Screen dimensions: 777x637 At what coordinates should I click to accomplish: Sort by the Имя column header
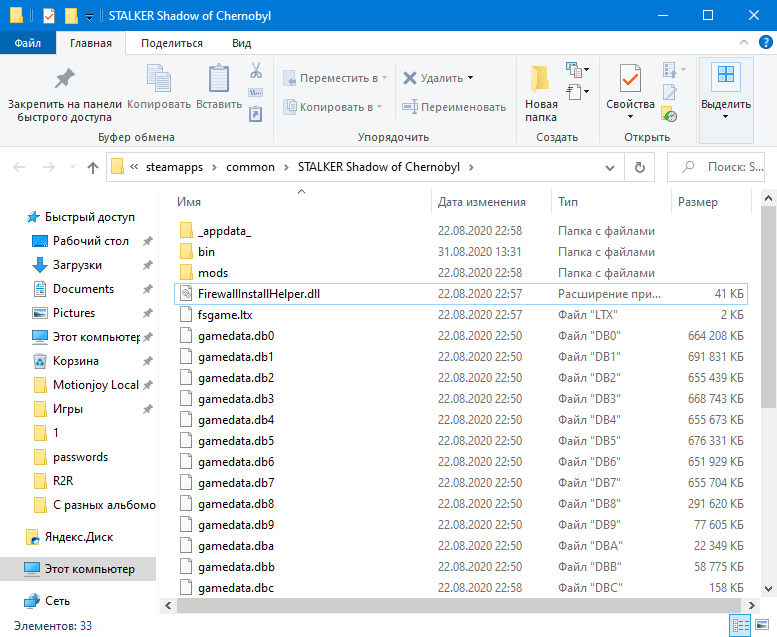tap(303, 202)
